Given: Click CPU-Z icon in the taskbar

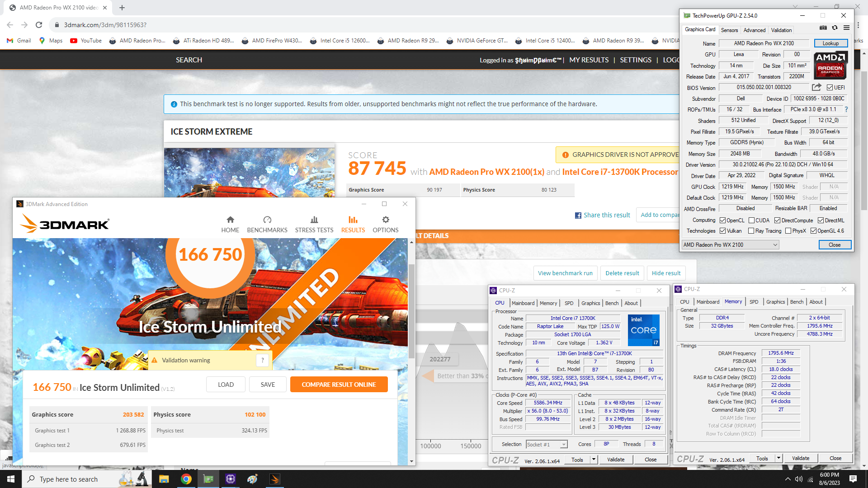Looking at the screenshot, I should tap(231, 479).
